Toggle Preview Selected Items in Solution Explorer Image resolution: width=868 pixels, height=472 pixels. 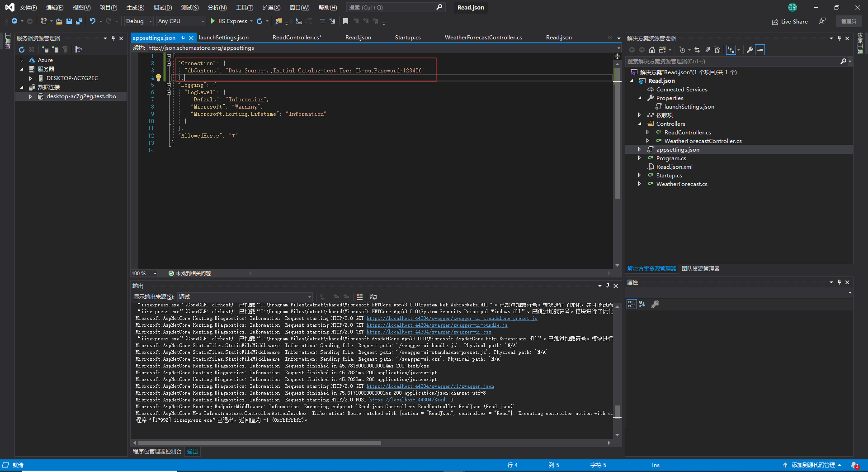[x=760, y=50]
